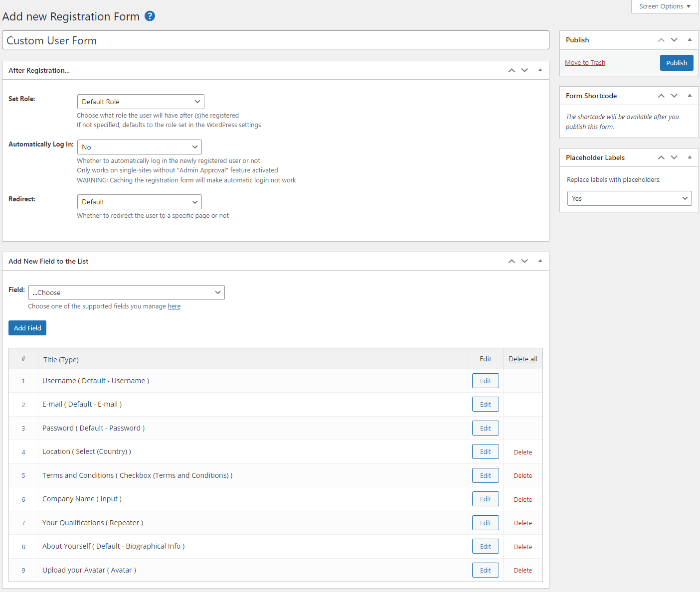Click the 'Form Shortcode' panel title
This screenshot has height=592, width=700.
[x=591, y=96]
